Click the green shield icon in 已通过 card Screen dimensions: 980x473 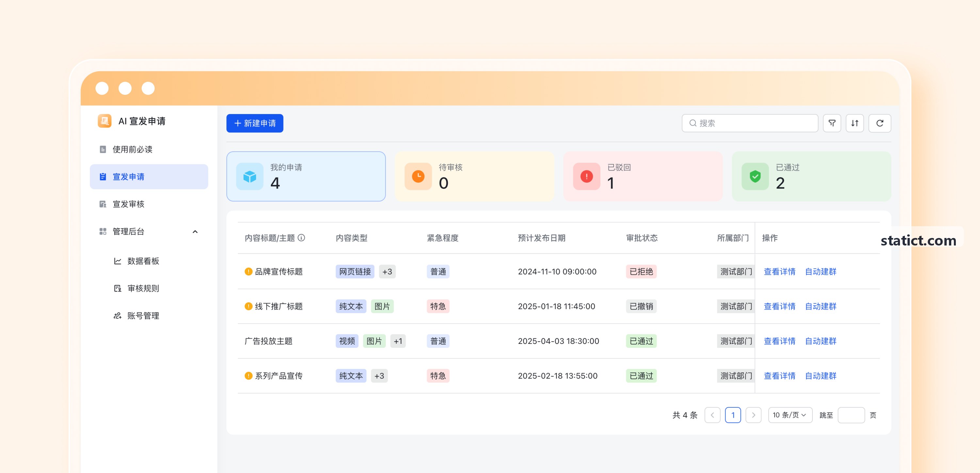[x=755, y=176]
